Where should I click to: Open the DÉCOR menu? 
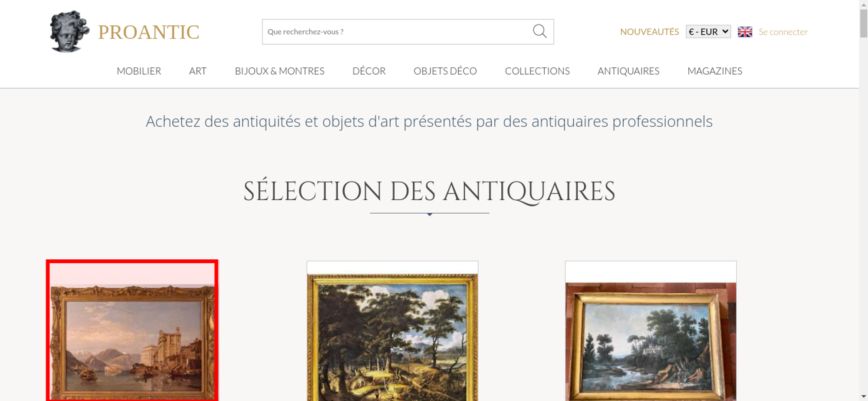(369, 71)
